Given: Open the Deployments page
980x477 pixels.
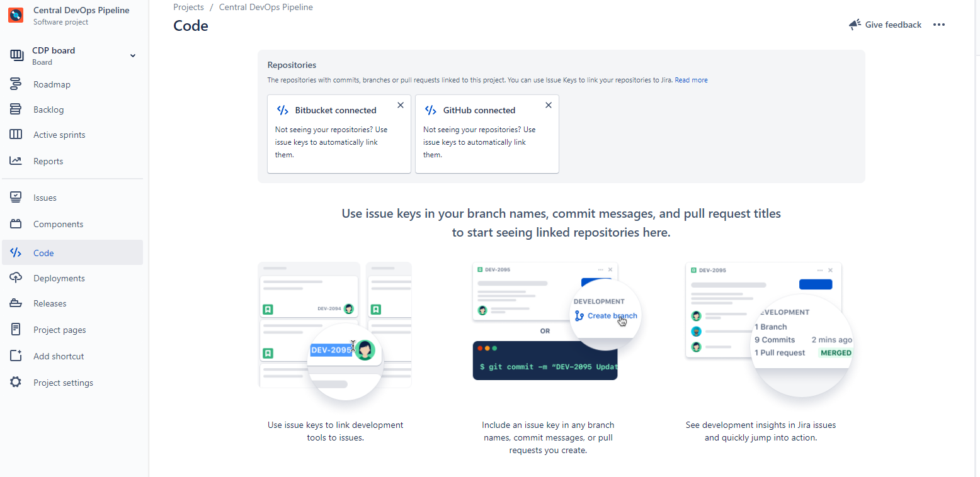Looking at the screenshot, I should (59, 278).
